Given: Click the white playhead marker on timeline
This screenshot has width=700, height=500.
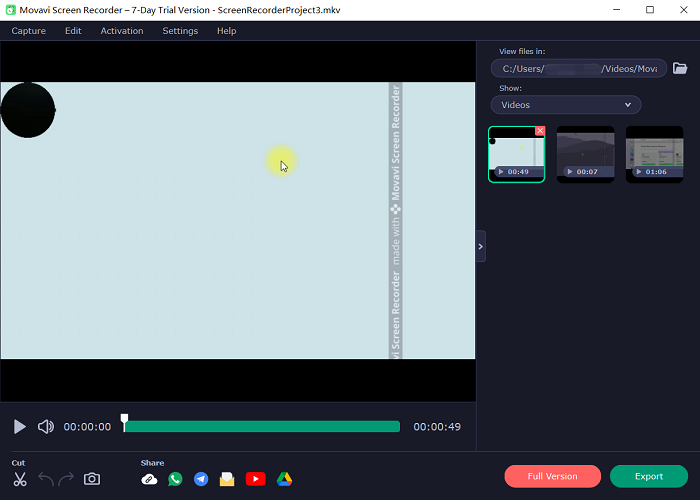Looking at the screenshot, I should point(125,422).
